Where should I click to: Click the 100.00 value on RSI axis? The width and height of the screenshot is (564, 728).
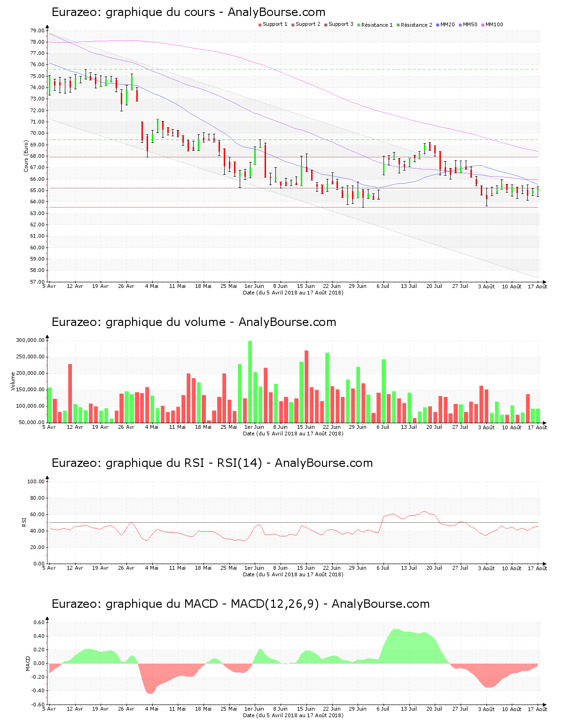36,481
